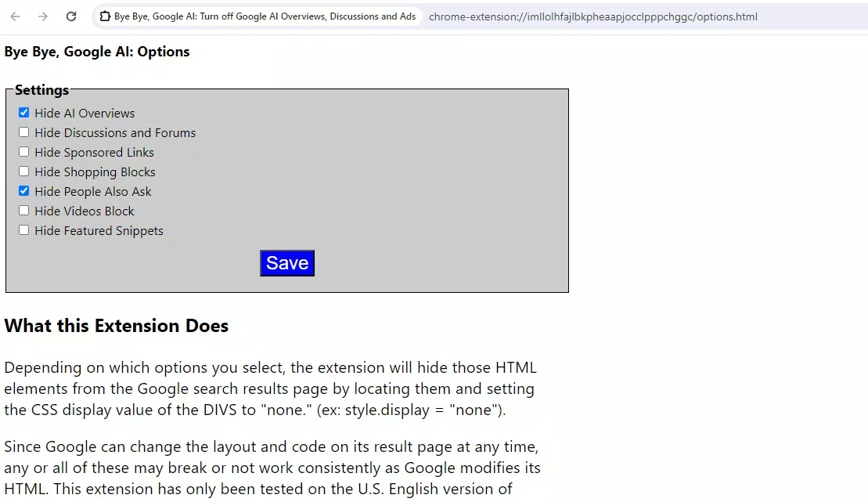Screen dimensions: 868x502
Task: Click the forward navigation arrow
Action: point(43,16)
